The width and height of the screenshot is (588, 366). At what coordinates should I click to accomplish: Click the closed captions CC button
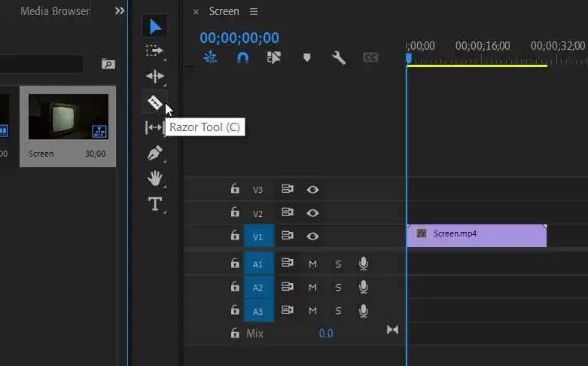(370, 57)
